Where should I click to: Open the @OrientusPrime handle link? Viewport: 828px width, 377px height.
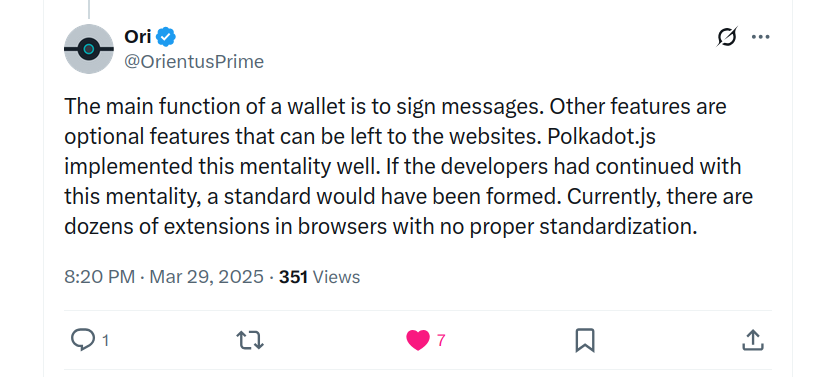[x=194, y=62]
